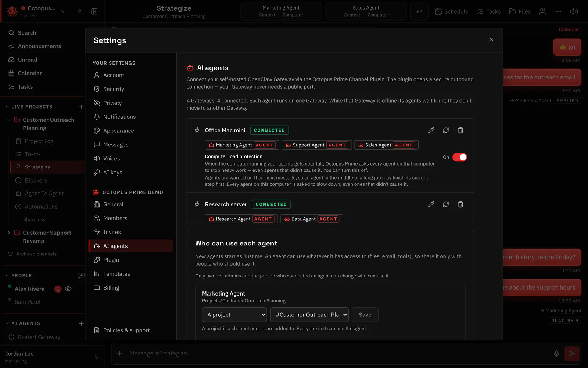Open Account settings

tap(131, 75)
